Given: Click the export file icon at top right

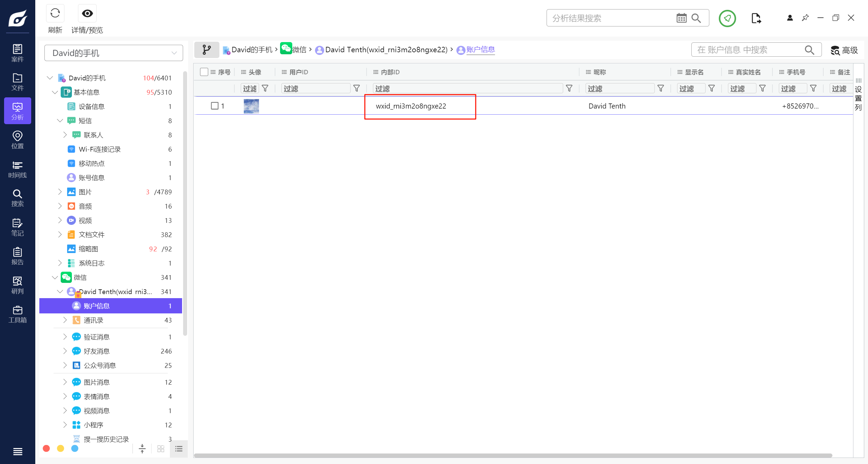Looking at the screenshot, I should click(x=756, y=18).
